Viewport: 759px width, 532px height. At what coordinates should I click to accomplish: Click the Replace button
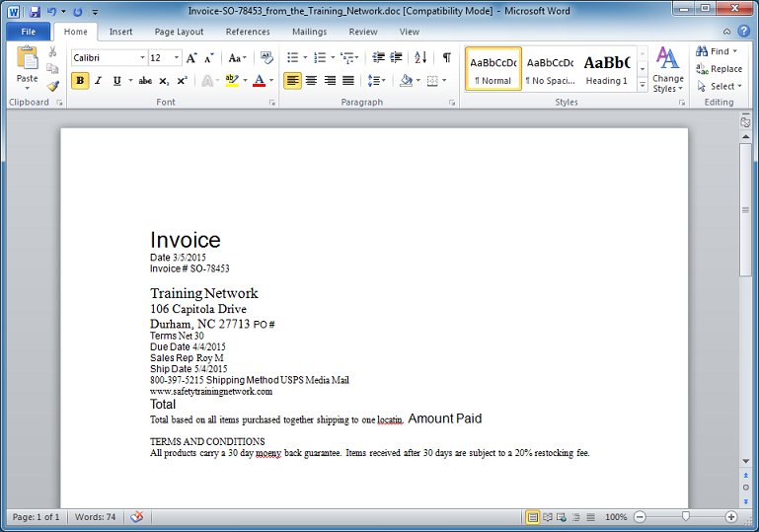(719, 69)
